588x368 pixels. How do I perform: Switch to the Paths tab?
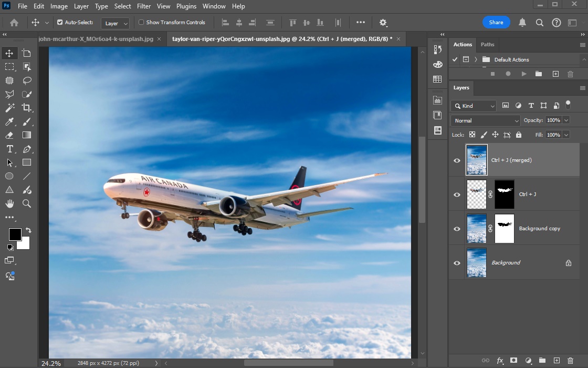(x=488, y=44)
